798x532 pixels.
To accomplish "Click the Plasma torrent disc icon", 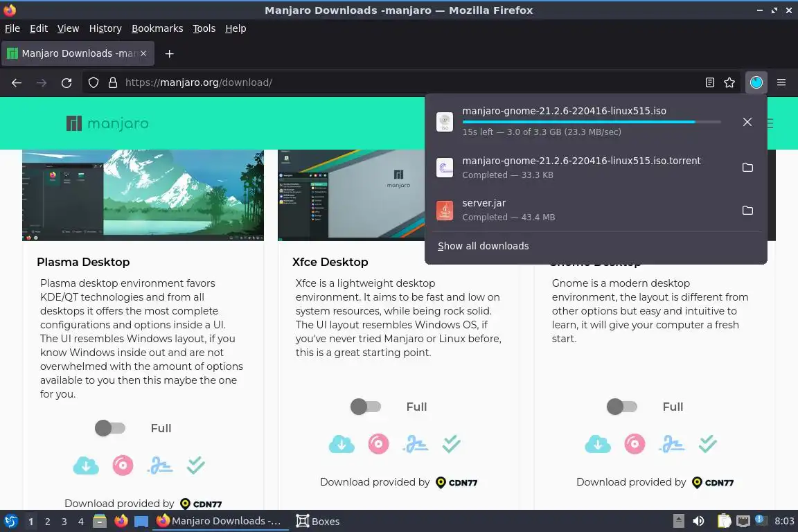I will point(123,465).
